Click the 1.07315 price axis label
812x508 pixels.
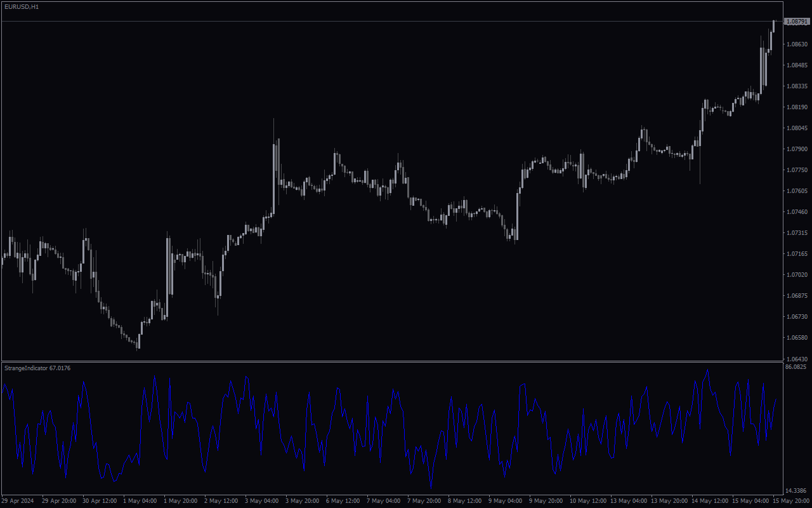[x=797, y=233]
